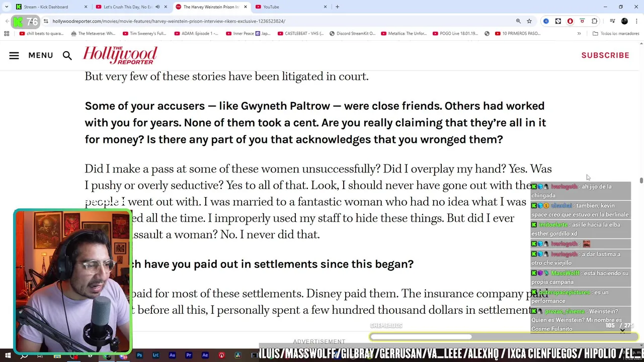644x362 pixels.
Task: Click the yellow stream goal progress bar
Action: pos(504,337)
